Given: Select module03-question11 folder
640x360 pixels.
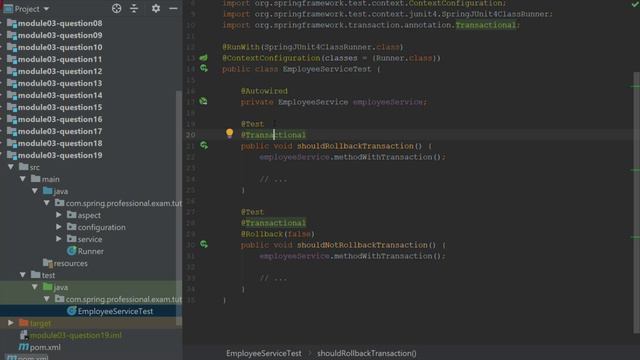Looking at the screenshot, I should pos(60,59).
